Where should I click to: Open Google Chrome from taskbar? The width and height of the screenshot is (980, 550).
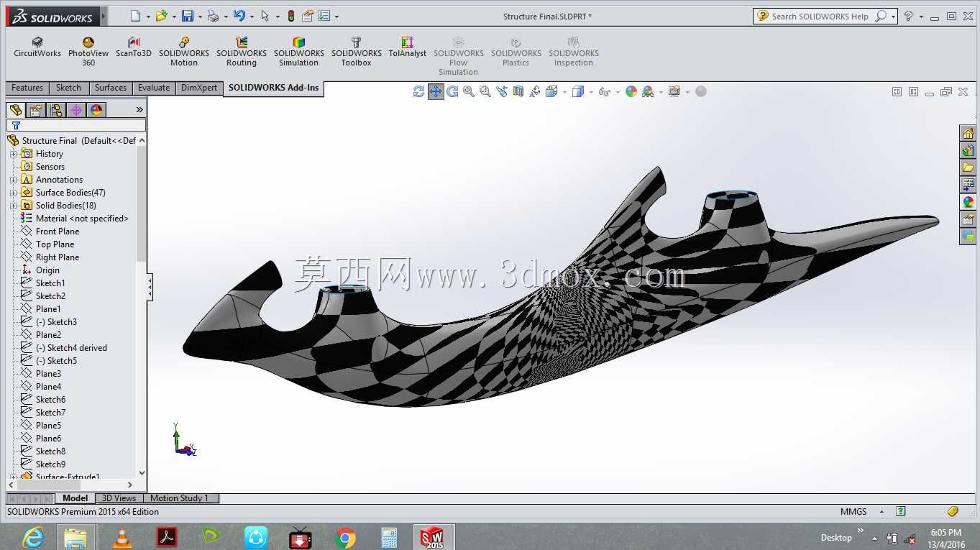point(345,537)
